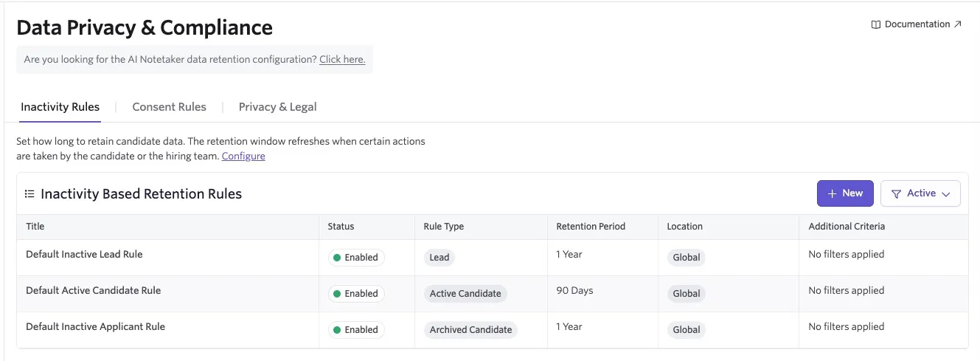Click Global location tag for Inactive Applicant Rule
This screenshot has width=980, height=361.
(686, 330)
